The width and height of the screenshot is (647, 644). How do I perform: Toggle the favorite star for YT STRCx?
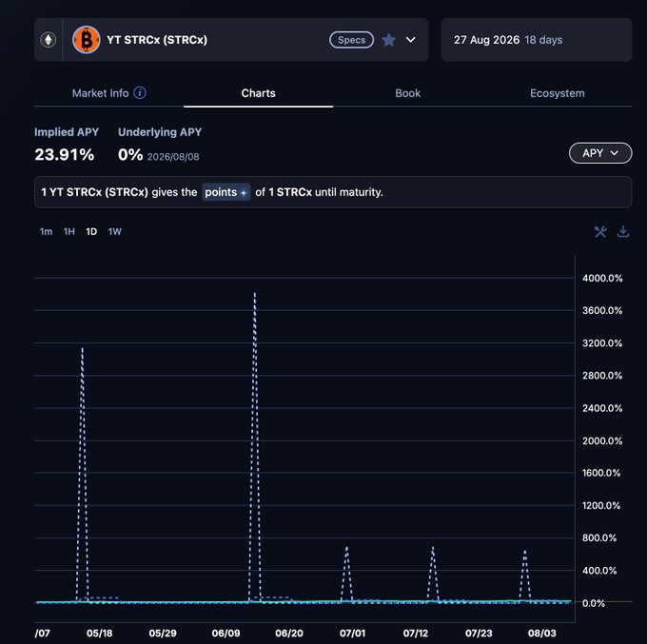coord(389,40)
